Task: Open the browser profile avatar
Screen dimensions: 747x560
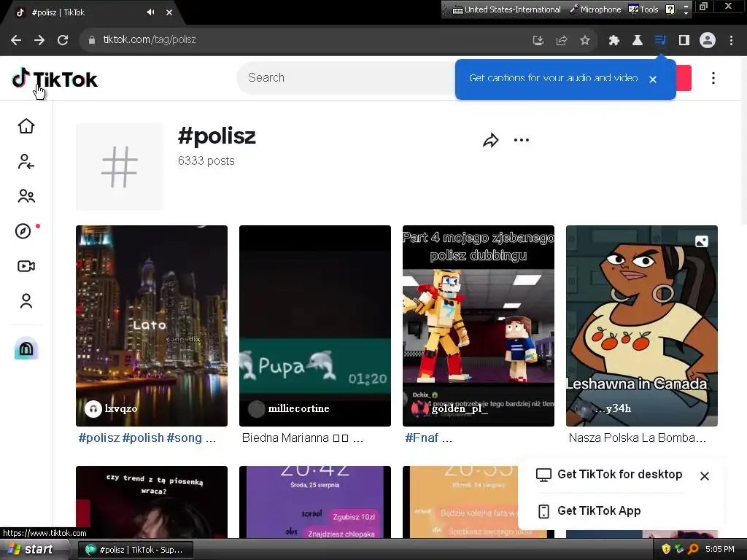Action: coord(708,41)
